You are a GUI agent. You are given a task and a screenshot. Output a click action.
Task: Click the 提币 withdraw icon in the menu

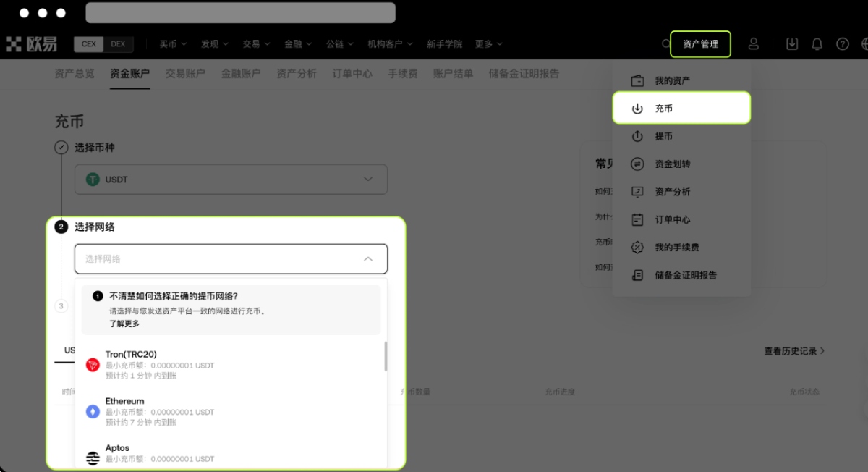[x=637, y=136]
